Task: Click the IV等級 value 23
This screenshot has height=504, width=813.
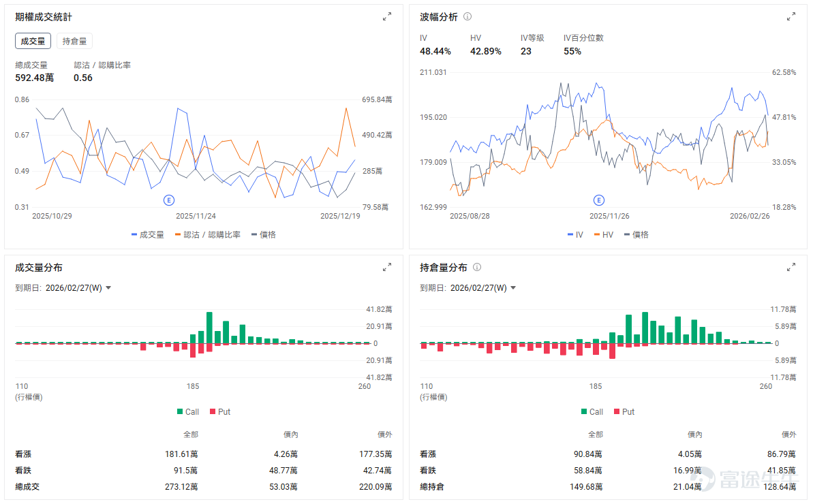Action: [x=525, y=51]
